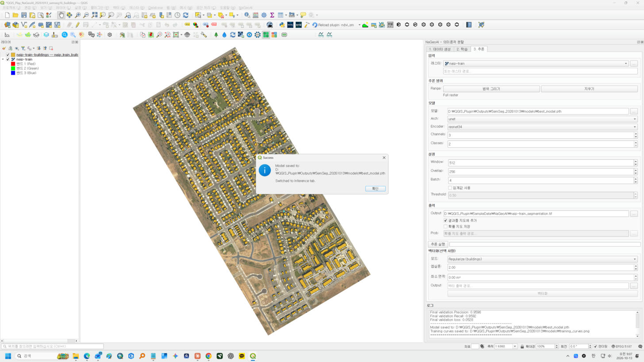Image resolution: width=644 pixels, height=362 pixels.
Task: Enable the 임계값 사용 checkbox
Action: (x=450, y=188)
